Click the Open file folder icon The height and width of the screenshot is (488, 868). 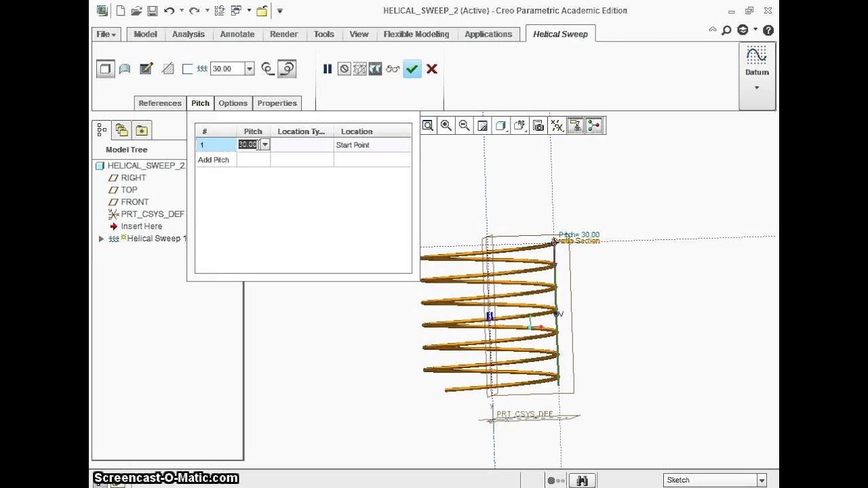pyautogui.click(x=136, y=11)
